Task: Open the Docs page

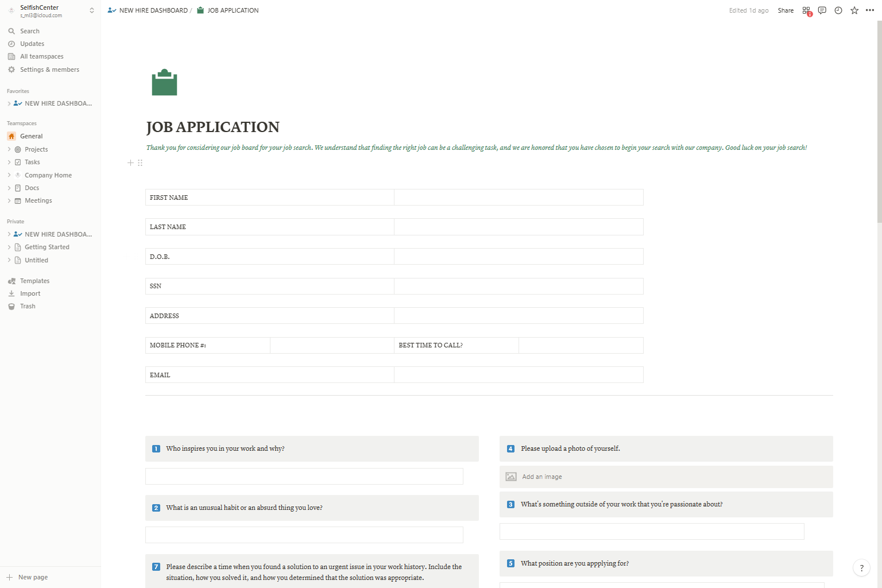Action: (32, 188)
